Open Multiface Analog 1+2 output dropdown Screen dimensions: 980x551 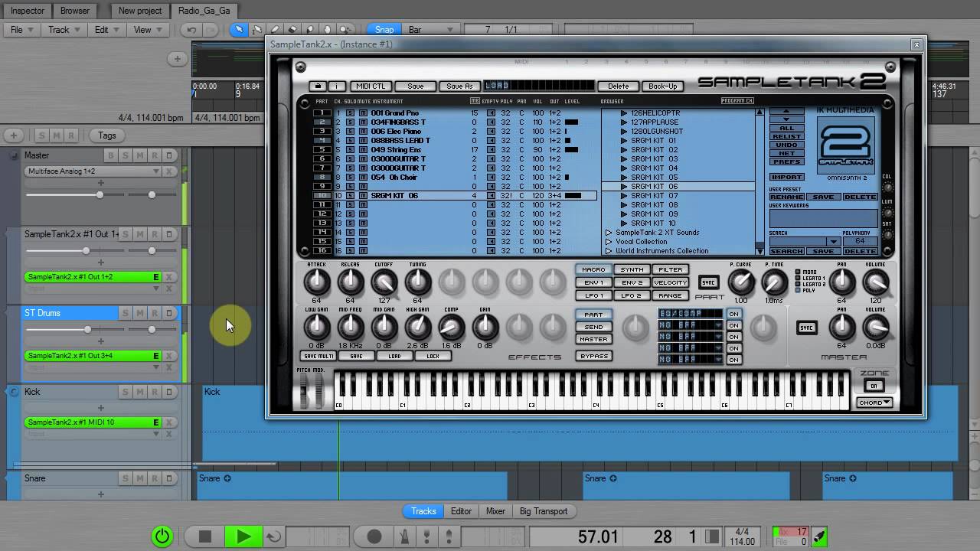click(x=156, y=171)
